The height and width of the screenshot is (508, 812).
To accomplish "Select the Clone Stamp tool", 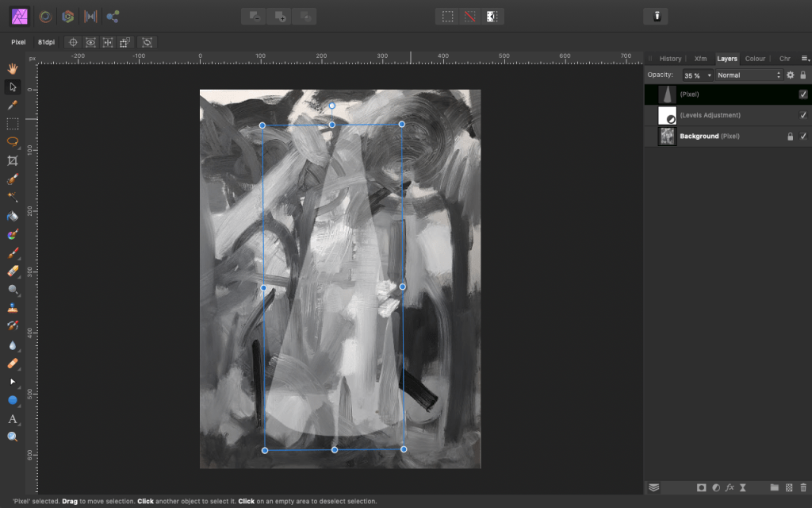I will tap(13, 308).
